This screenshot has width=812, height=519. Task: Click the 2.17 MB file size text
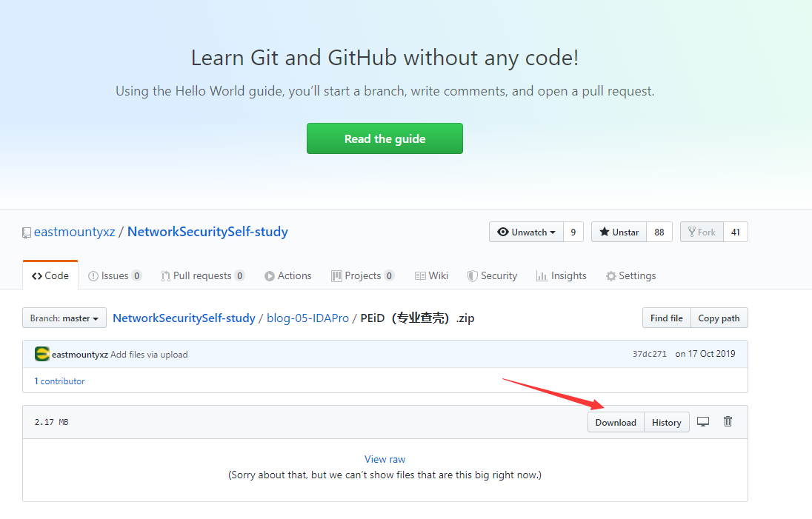click(x=51, y=422)
